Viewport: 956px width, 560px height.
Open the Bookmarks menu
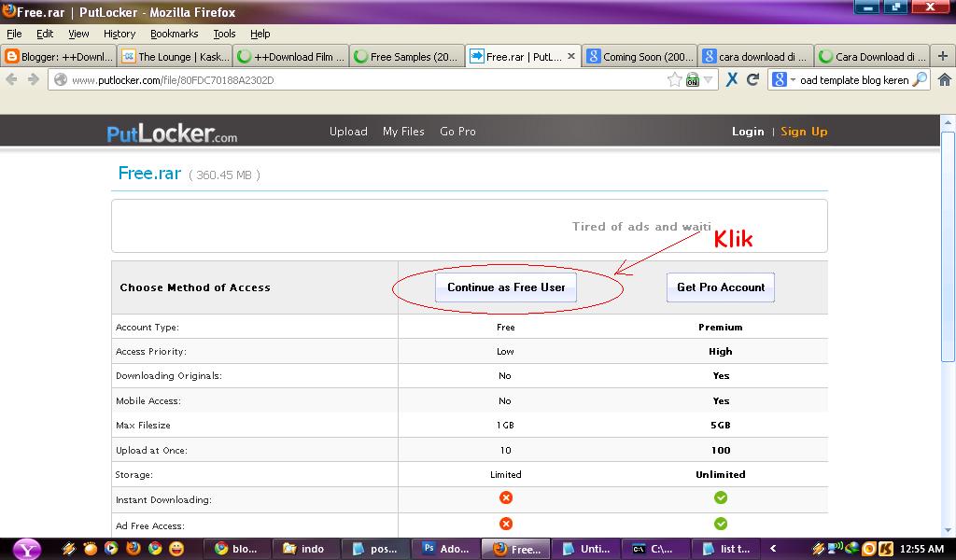174,34
